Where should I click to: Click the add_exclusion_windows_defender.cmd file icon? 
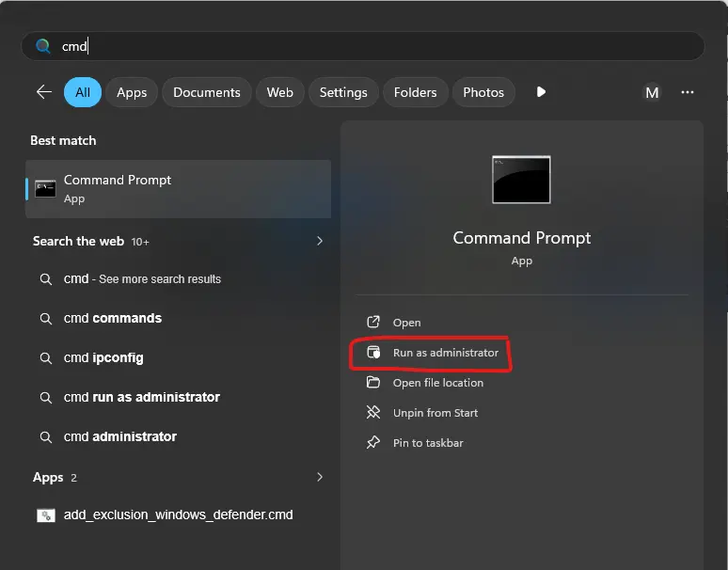pyautogui.click(x=45, y=515)
